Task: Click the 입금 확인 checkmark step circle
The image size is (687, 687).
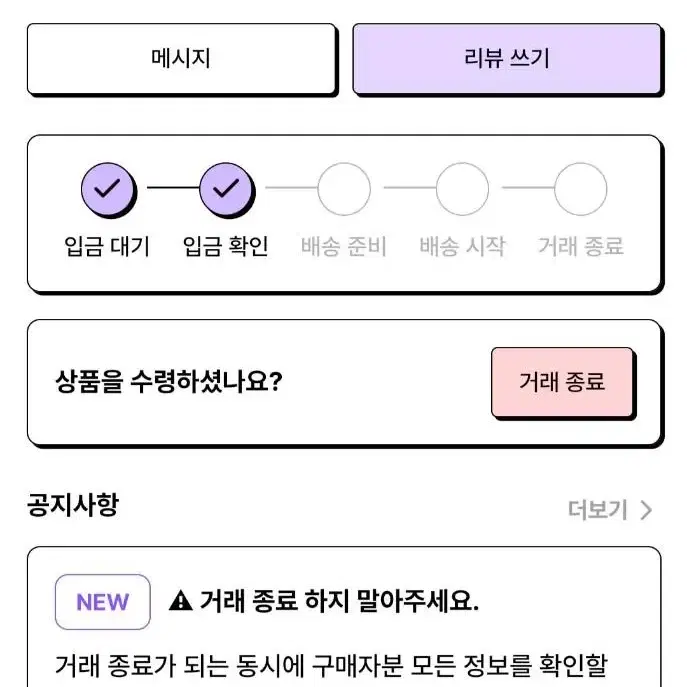Action: (226, 189)
